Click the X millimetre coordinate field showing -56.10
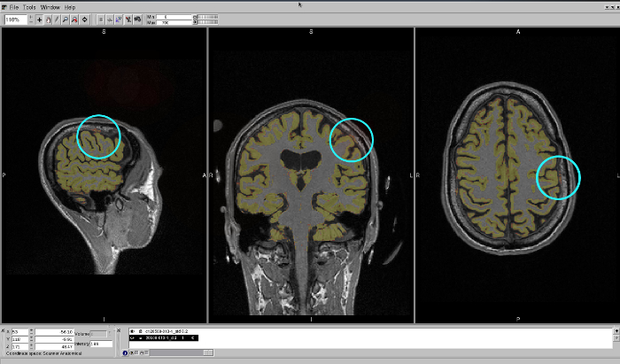This screenshot has width=620, height=364. tap(54, 332)
